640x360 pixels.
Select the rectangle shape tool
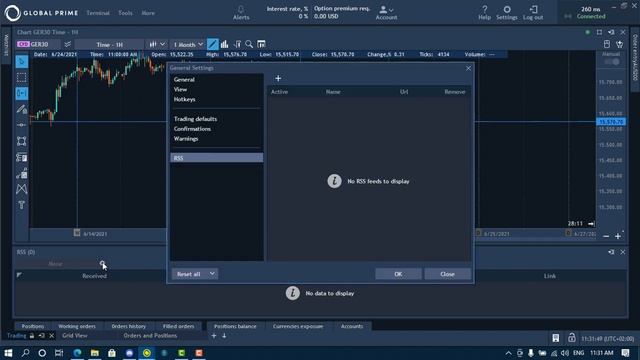[x=22, y=141]
